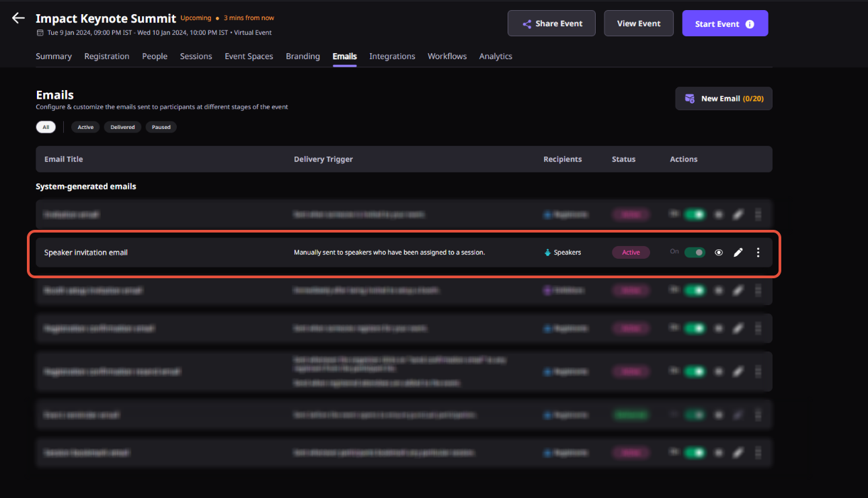Screen dimensions: 868x498
Task: Switch to the People tab
Action: (x=155, y=56)
